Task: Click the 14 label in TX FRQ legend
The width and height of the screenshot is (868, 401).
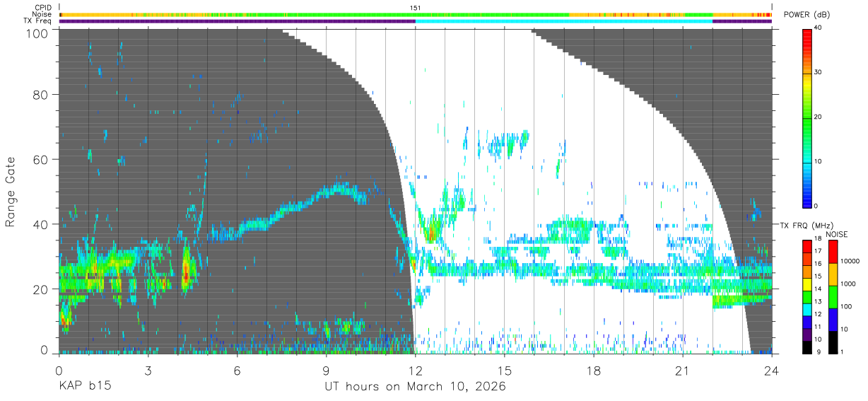Action: click(818, 289)
